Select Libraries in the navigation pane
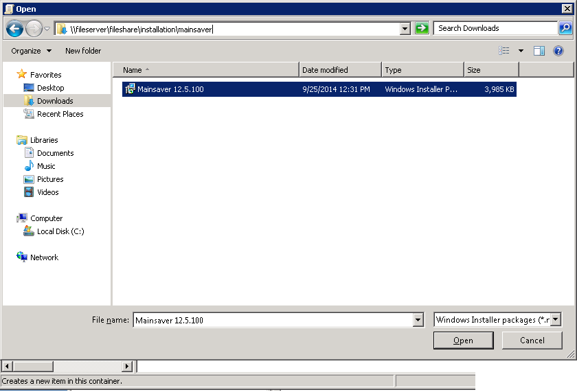577x392 pixels. (44, 140)
